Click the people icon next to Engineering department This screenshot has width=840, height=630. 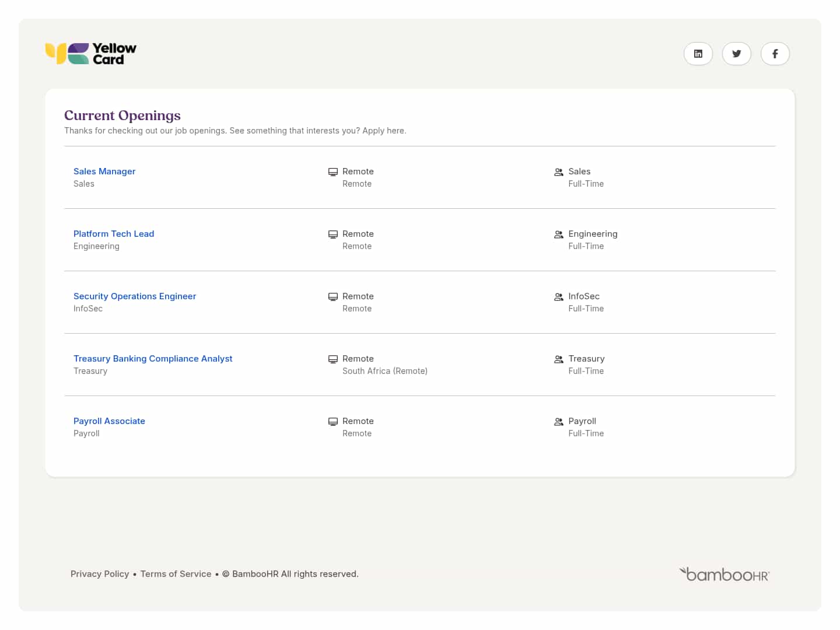(x=559, y=234)
